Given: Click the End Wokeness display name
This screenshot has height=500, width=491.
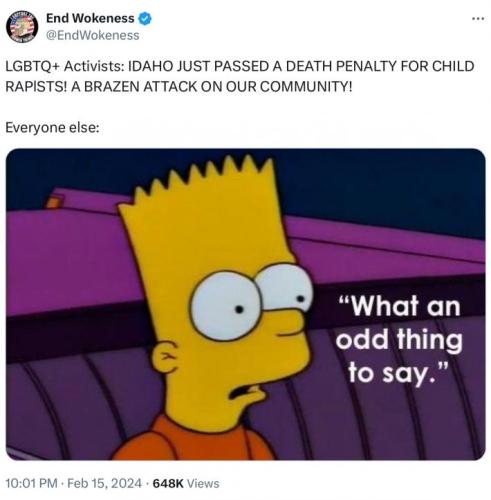Looking at the screenshot, I should coord(90,18).
